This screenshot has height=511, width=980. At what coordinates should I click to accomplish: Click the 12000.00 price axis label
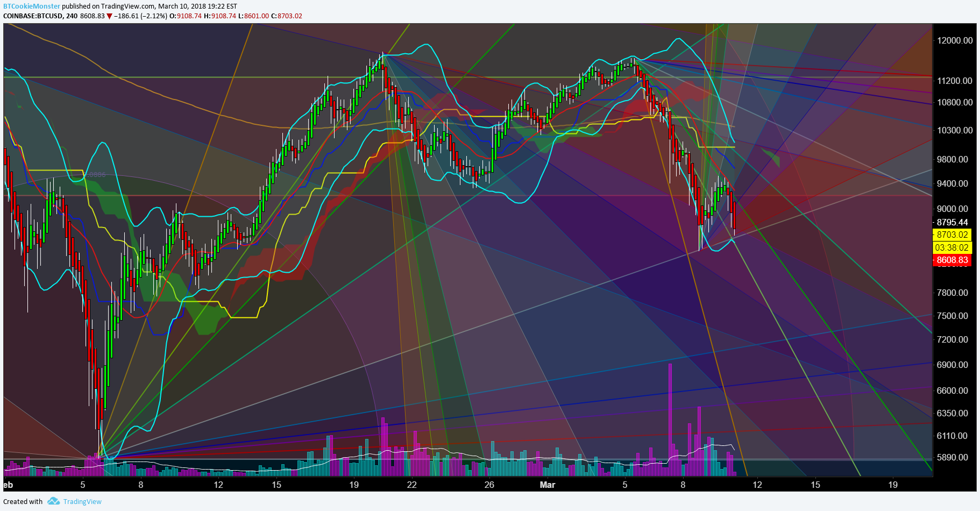pyautogui.click(x=954, y=40)
